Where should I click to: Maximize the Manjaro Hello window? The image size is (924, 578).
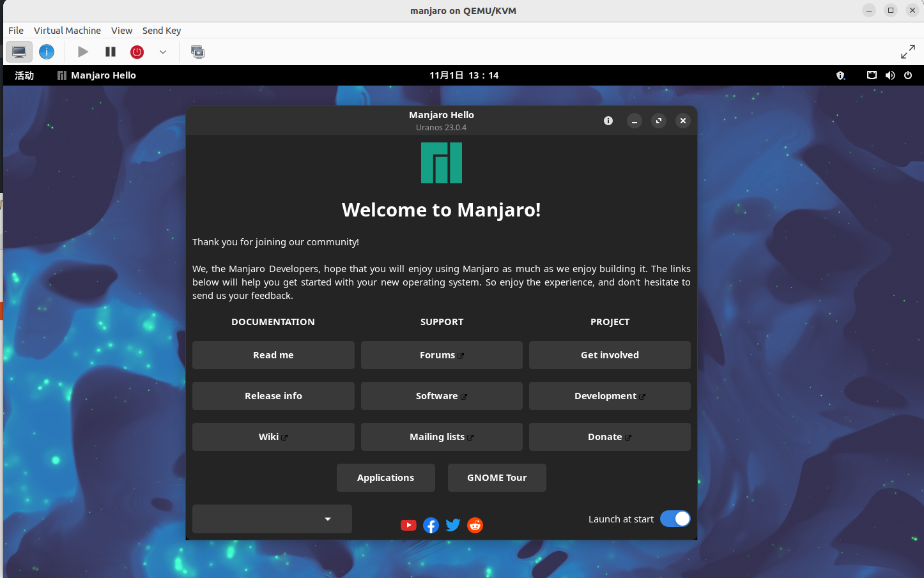659,121
